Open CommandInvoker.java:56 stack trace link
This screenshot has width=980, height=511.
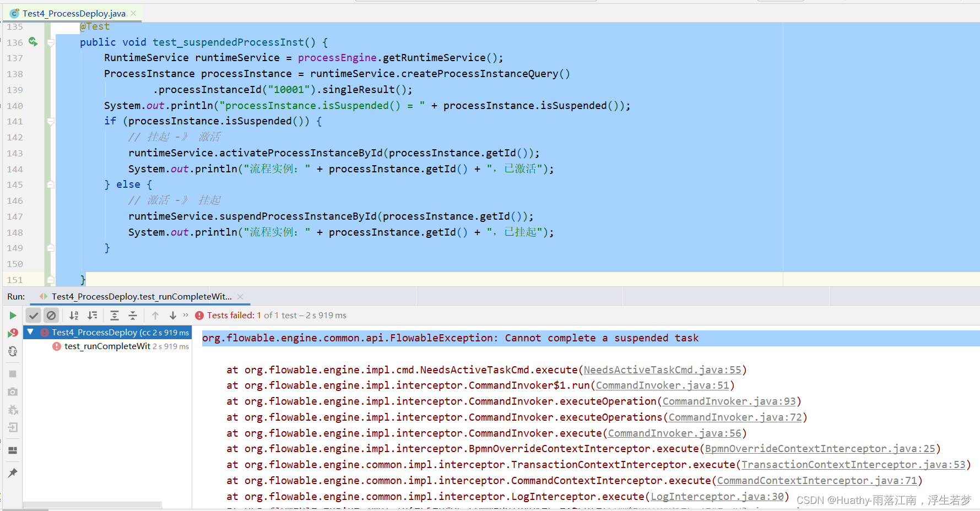[675, 433]
